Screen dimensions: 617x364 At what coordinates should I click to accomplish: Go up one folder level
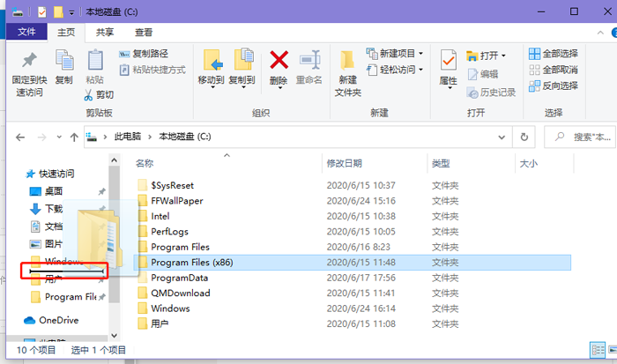[x=74, y=137]
